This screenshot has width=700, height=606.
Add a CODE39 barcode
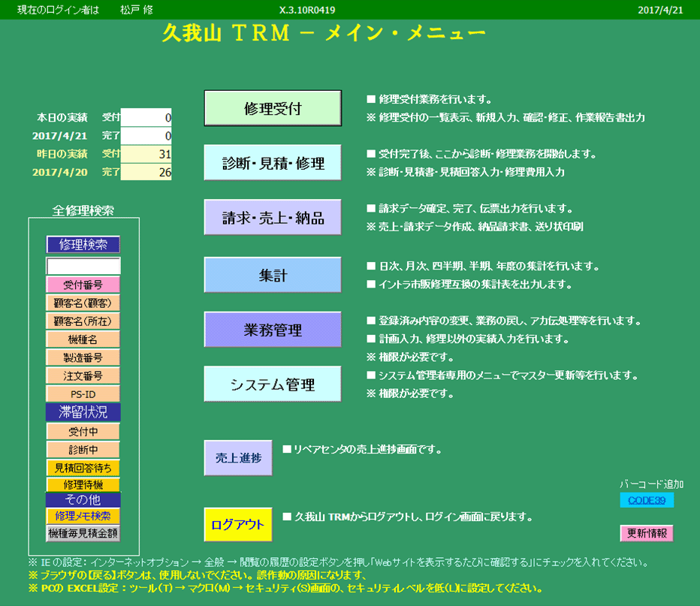tap(647, 500)
